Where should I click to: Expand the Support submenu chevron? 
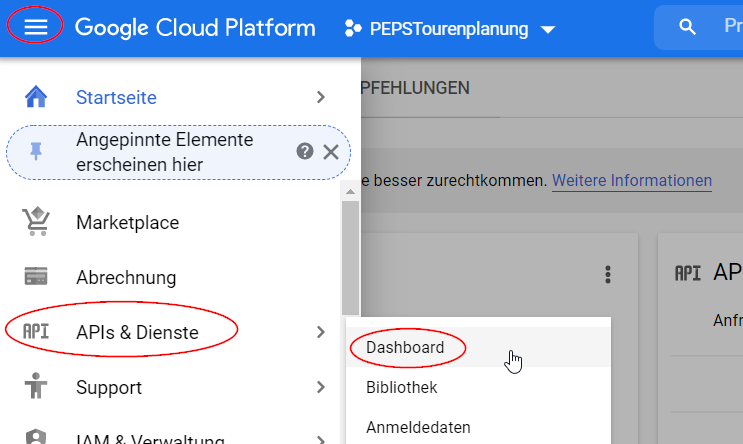[x=320, y=387]
